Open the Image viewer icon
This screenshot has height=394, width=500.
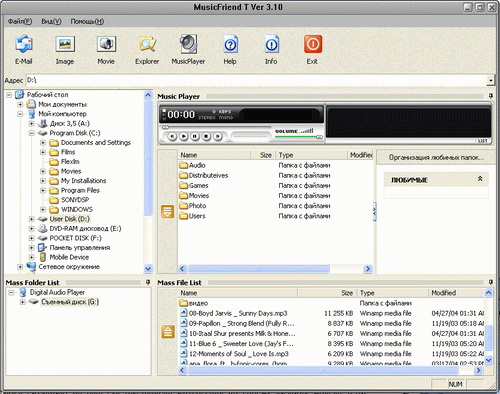tap(65, 44)
